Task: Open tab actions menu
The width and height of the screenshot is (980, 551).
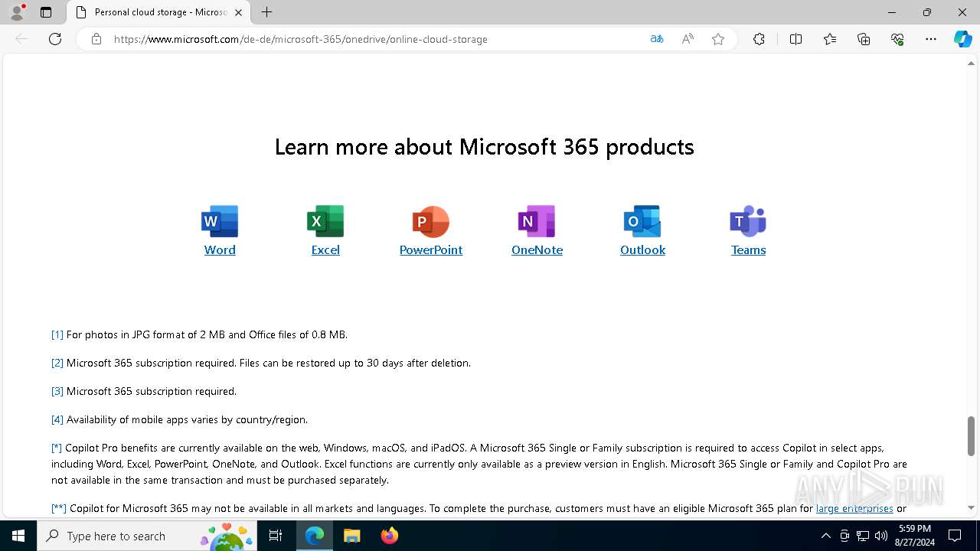Action: point(46,12)
